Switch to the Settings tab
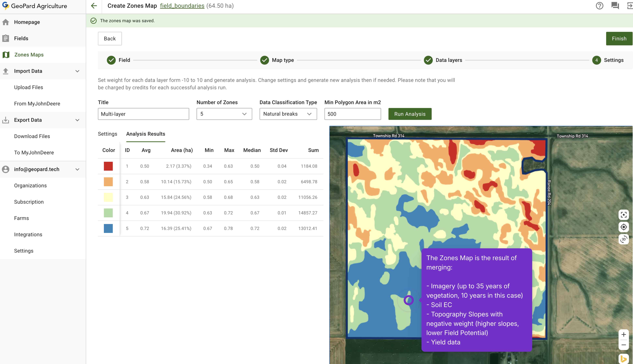The image size is (633, 364). tap(107, 134)
